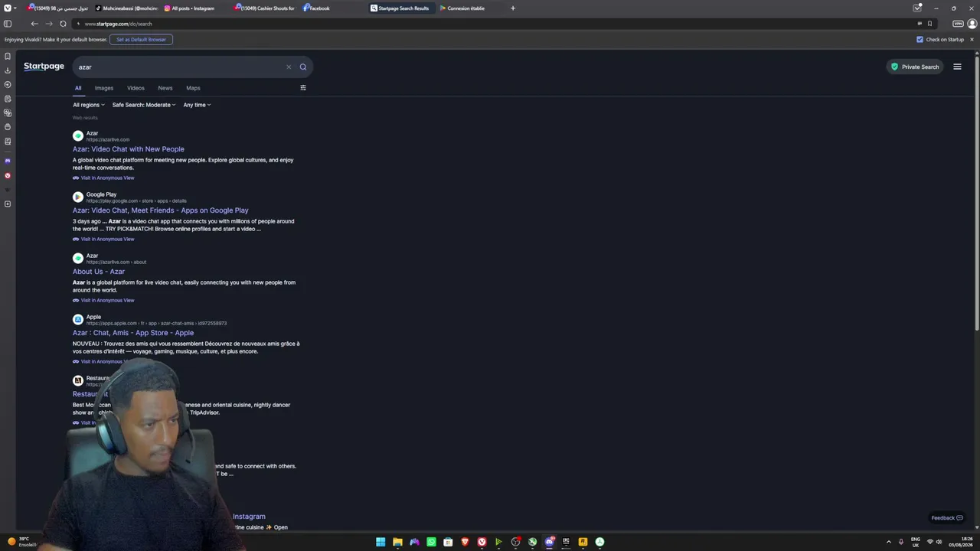Open the taskbar clock showing 18:26
Screen dimensions: 980x551
(961, 542)
